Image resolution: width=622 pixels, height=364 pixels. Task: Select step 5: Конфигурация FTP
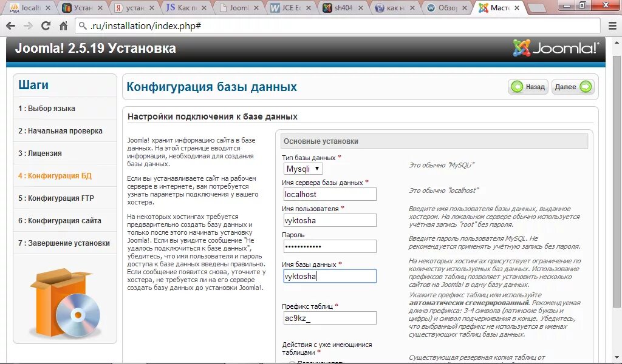point(65,198)
